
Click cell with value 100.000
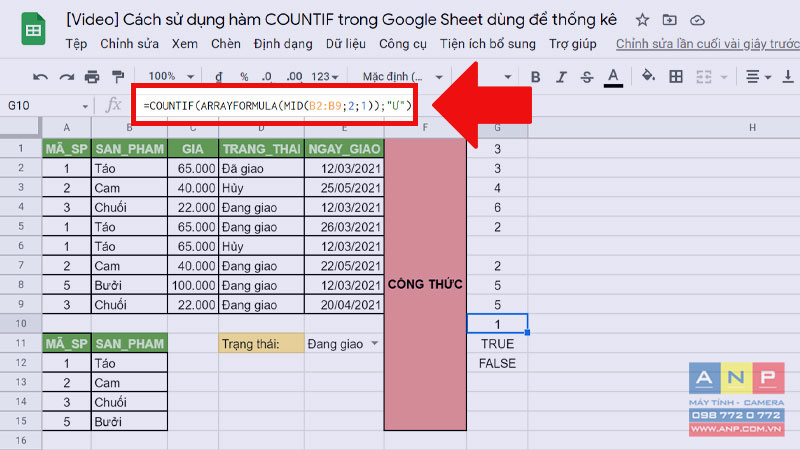193,285
